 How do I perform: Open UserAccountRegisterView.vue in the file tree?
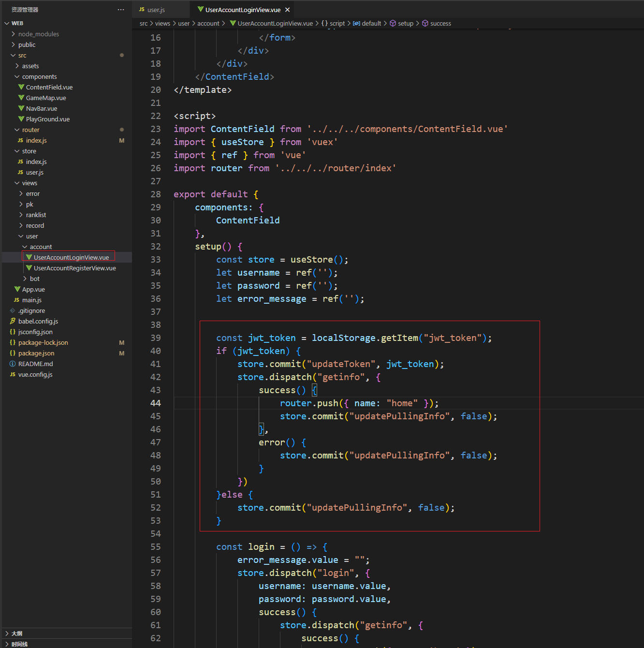pos(66,268)
